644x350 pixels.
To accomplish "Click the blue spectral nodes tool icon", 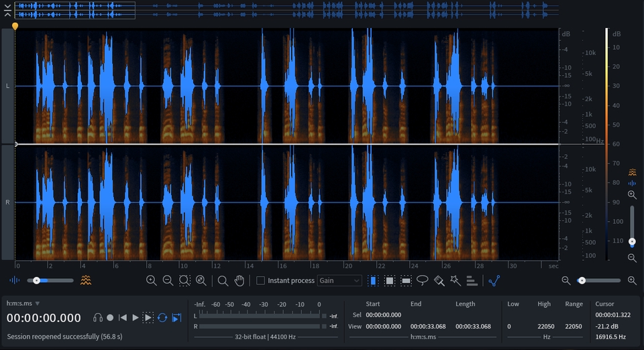I will pos(494,281).
